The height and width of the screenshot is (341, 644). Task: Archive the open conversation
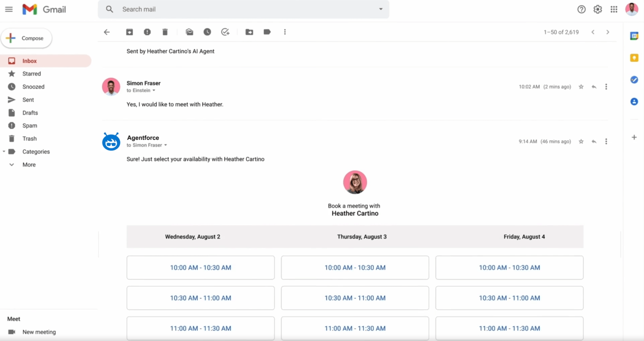click(129, 32)
